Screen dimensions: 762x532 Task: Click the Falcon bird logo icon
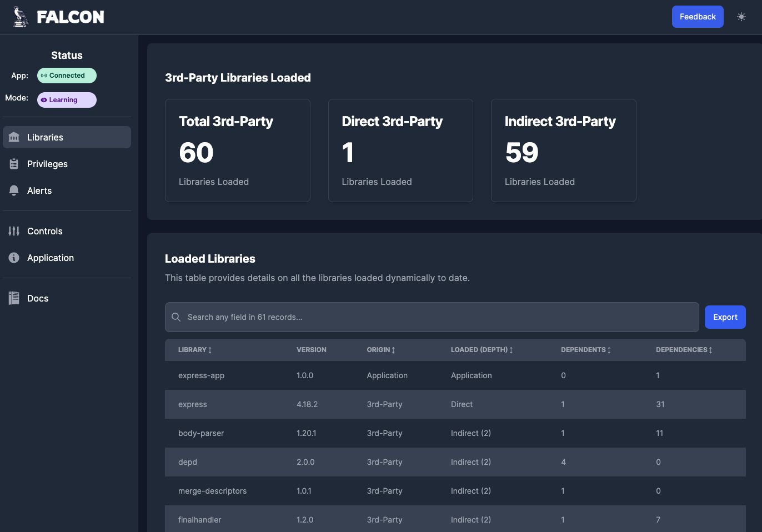tap(21, 17)
